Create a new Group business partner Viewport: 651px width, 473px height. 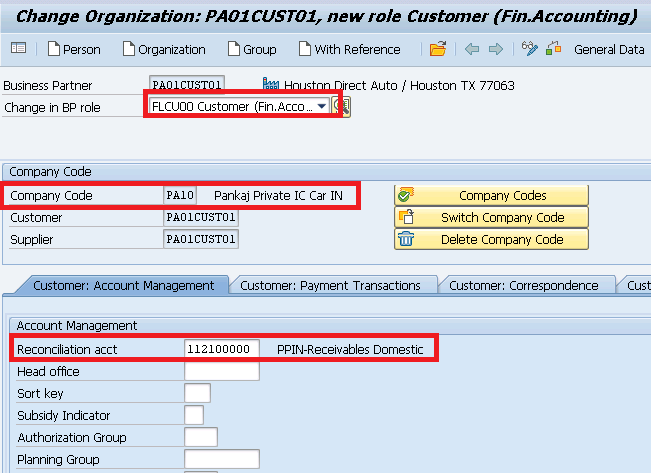(252, 49)
